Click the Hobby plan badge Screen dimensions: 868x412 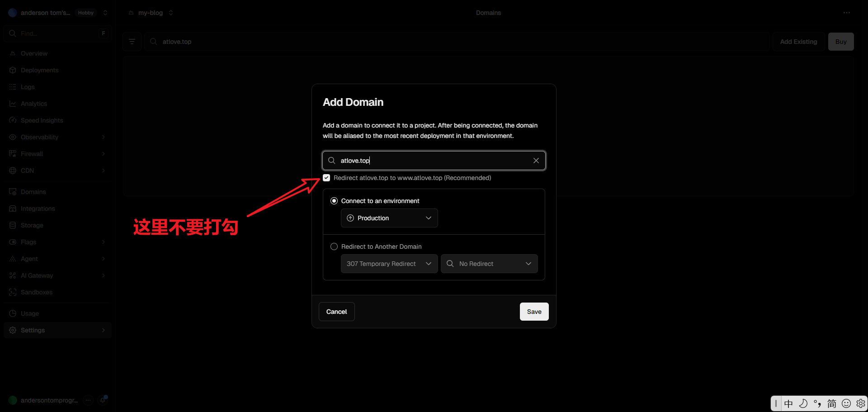click(86, 13)
